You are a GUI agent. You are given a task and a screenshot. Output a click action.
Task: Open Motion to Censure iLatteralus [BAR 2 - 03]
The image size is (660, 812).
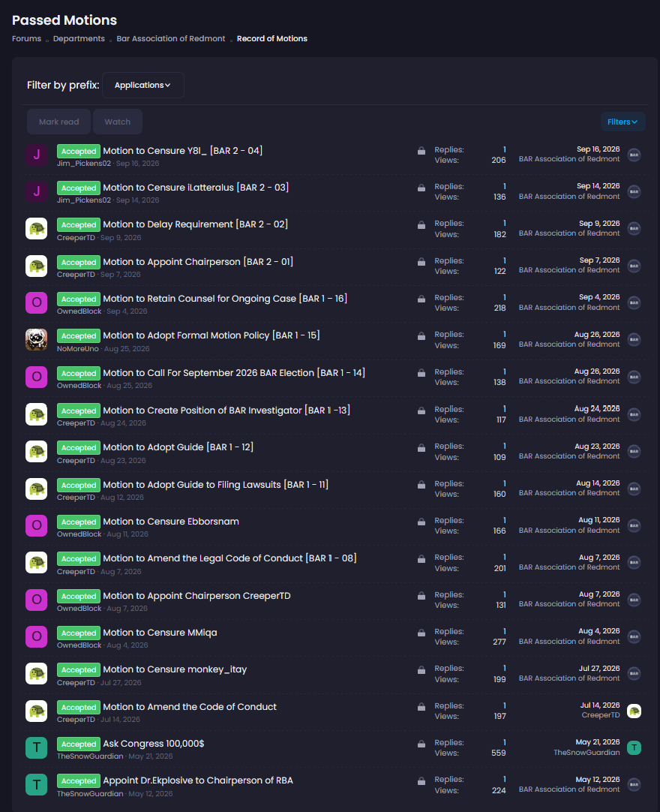click(x=196, y=188)
